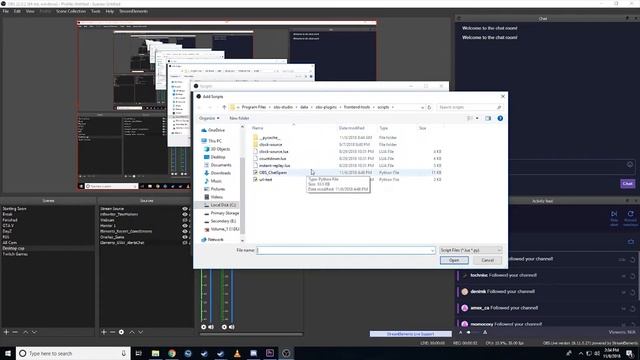Replay amex_ca follow alert icon
Viewport: 640px width, 360px height.
point(632,309)
